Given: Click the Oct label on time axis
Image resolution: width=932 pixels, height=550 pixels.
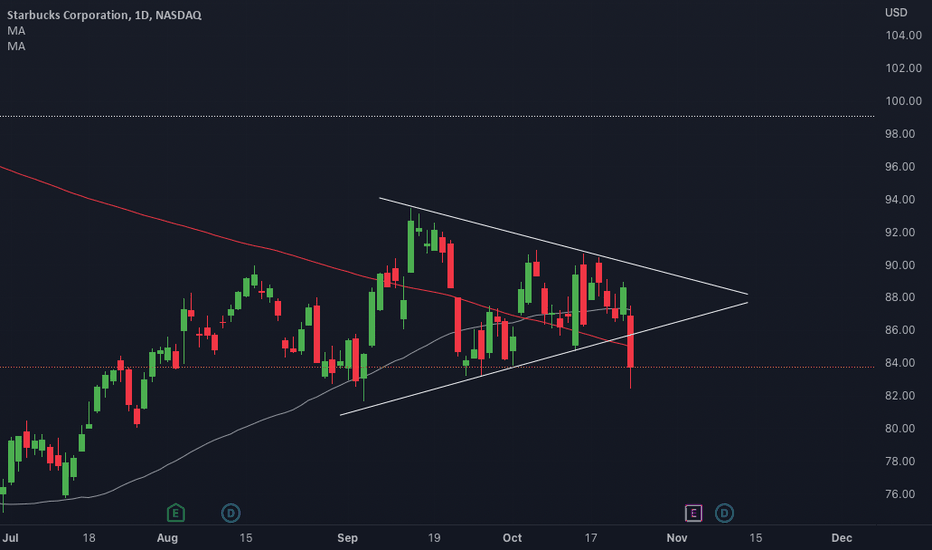Looking at the screenshot, I should (512, 538).
